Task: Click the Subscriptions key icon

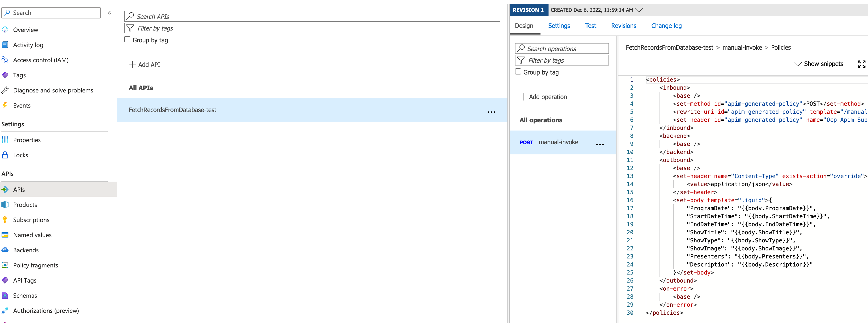Action: 5,220
